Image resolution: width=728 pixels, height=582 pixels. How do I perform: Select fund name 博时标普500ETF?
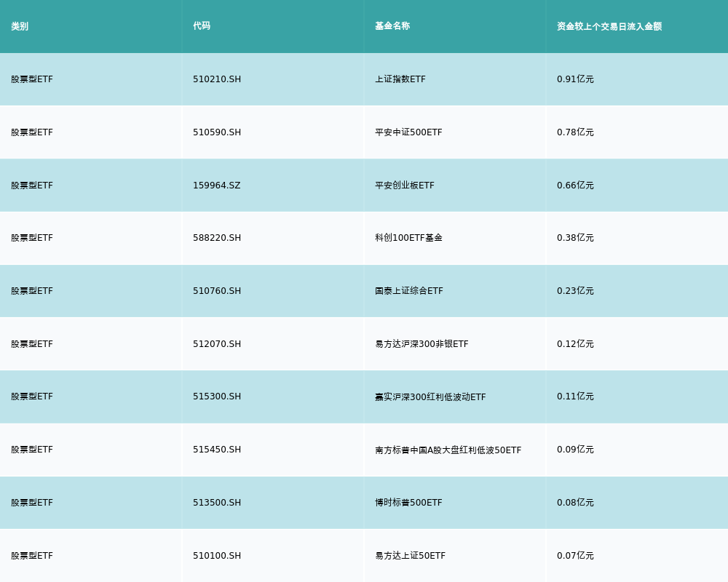pos(408,503)
